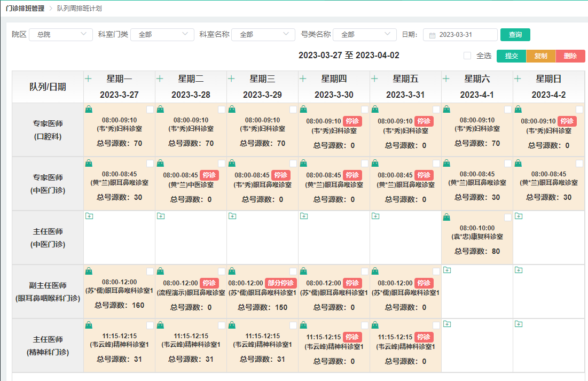Image resolution: width=588 pixels, height=381 pixels.
Task: Click green bag icon in 专家医师(口腔科) Monday cell
Action: coord(89,109)
